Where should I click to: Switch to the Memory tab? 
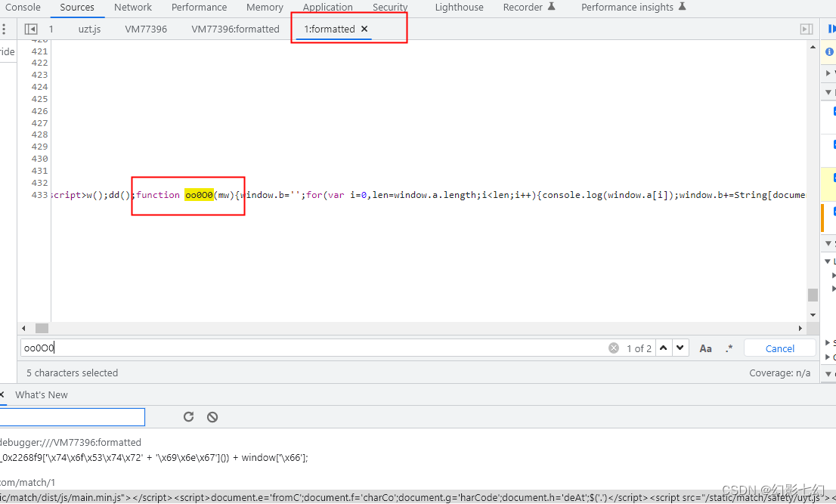(x=265, y=8)
